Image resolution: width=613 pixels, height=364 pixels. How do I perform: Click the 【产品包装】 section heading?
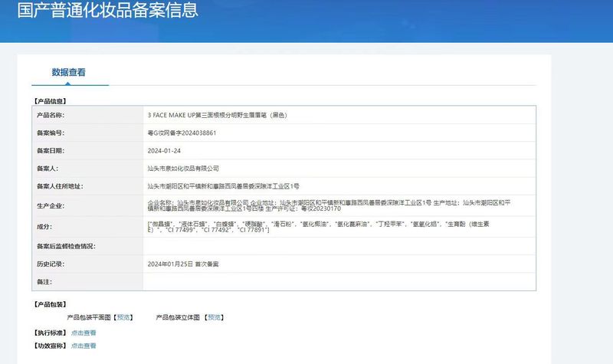(x=50, y=304)
